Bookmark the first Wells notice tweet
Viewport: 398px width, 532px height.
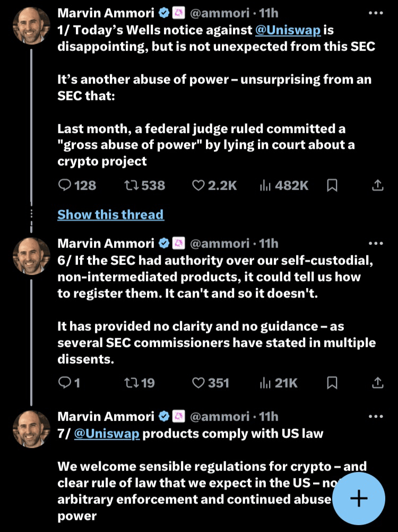point(332,185)
